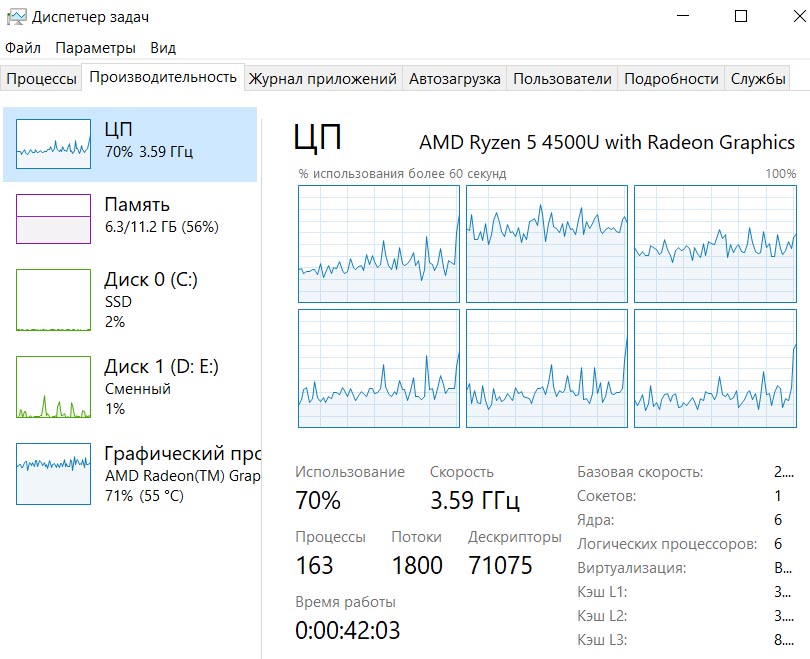Image resolution: width=810 pixels, height=659 pixels.
Task: Click the Диск 0 SSD label
Action: 118,302
